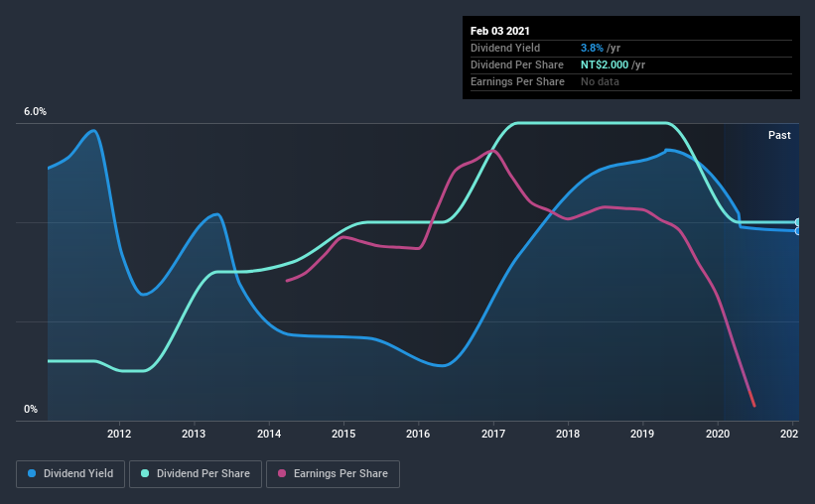The width and height of the screenshot is (815, 504).
Task: Click the Dividend Yield line endpoint marker
Action: point(797,231)
